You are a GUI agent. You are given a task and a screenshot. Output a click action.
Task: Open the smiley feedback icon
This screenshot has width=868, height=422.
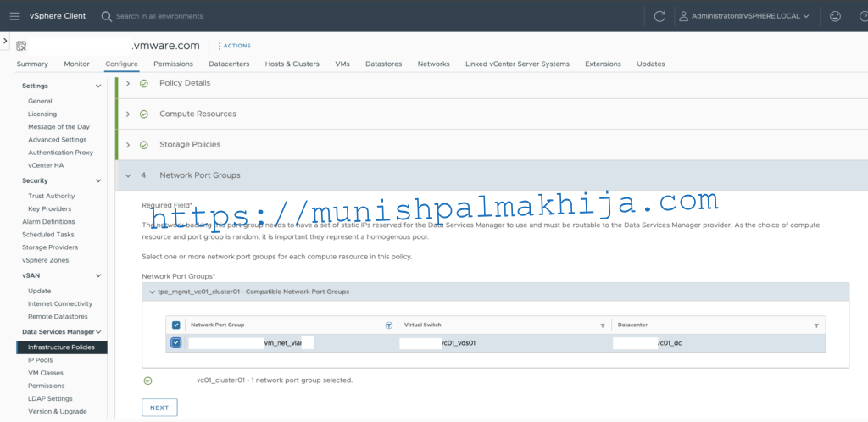coord(835,16)
